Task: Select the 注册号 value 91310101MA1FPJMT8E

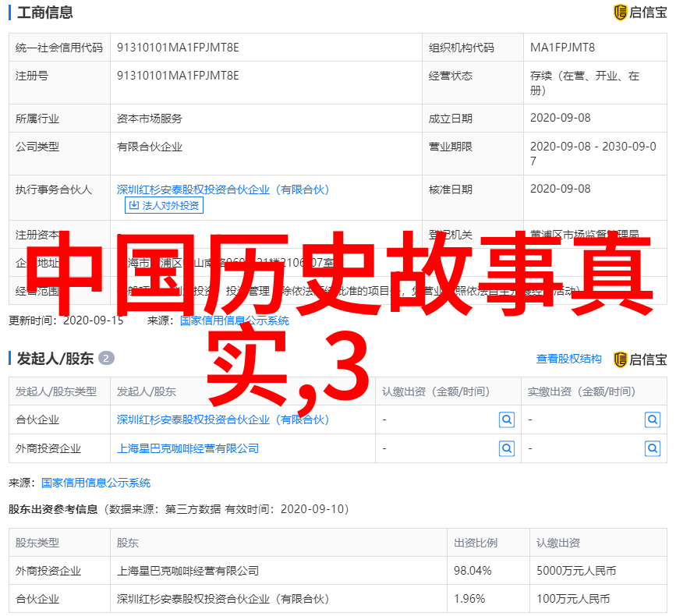Action: pyautogui.click(x=178, y=76)
